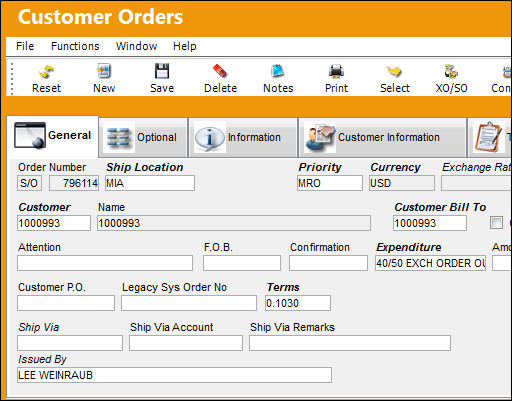The width and height of the screenshot is (512, 401).
Task: Click into the Attention field
Action: pos(105,263)
